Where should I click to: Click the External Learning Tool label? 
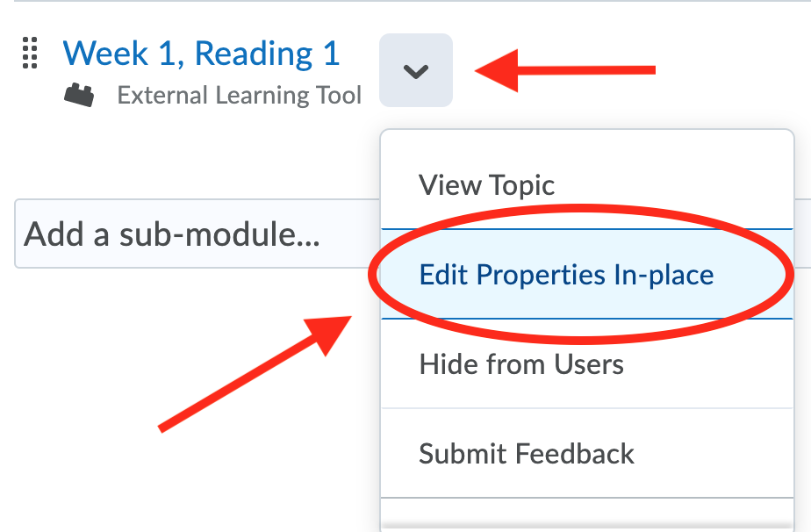(x=239, y=95)
